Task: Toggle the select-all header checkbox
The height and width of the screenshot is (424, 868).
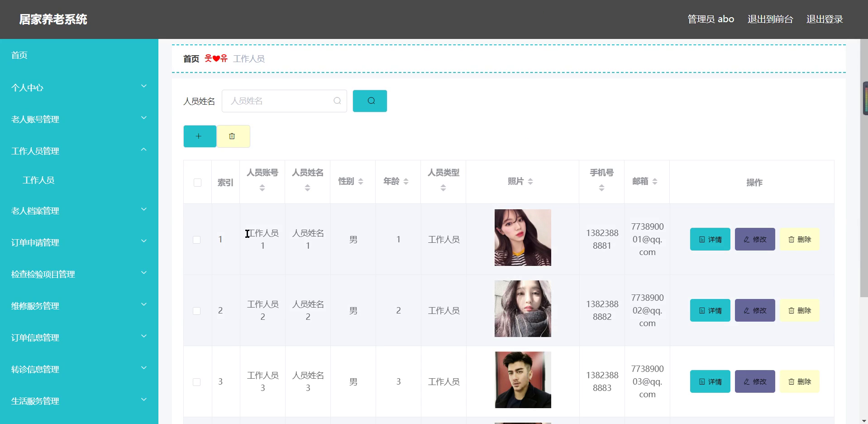Action: click(x=197, y=183)
